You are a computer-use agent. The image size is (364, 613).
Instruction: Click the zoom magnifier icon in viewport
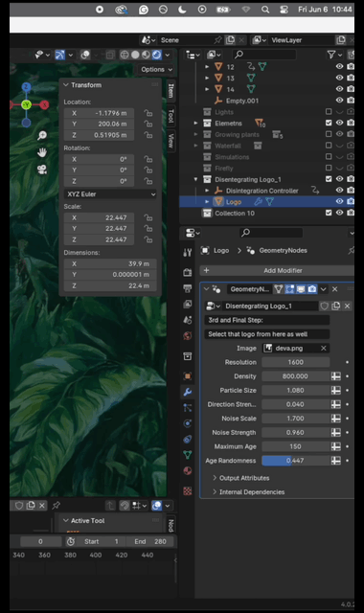click(42, 136)
